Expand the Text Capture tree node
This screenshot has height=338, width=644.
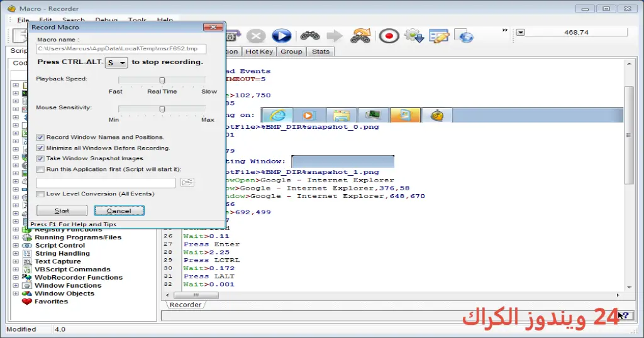16,261
